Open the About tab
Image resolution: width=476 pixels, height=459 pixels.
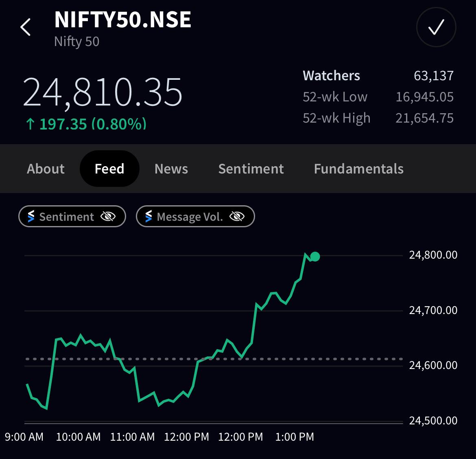coord(46,169)
